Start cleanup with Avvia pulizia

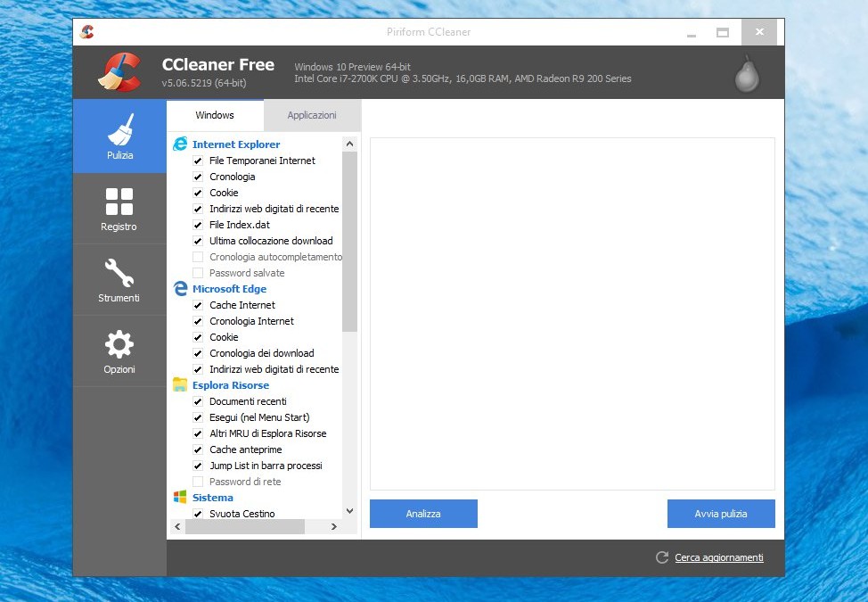(720, 514)
